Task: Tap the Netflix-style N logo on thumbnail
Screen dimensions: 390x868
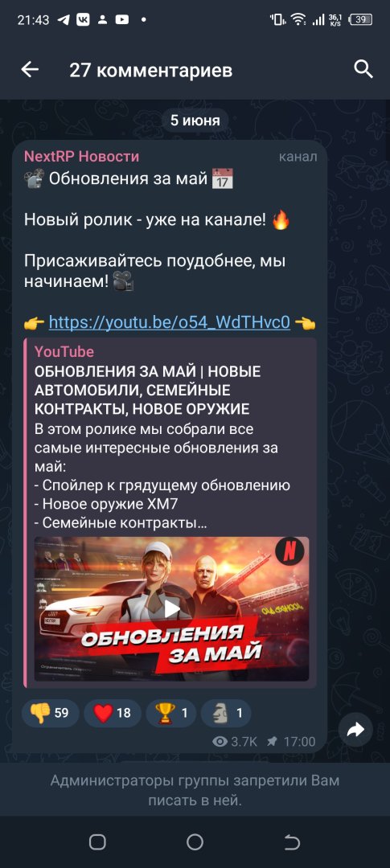Action: [x=289, y=551]
